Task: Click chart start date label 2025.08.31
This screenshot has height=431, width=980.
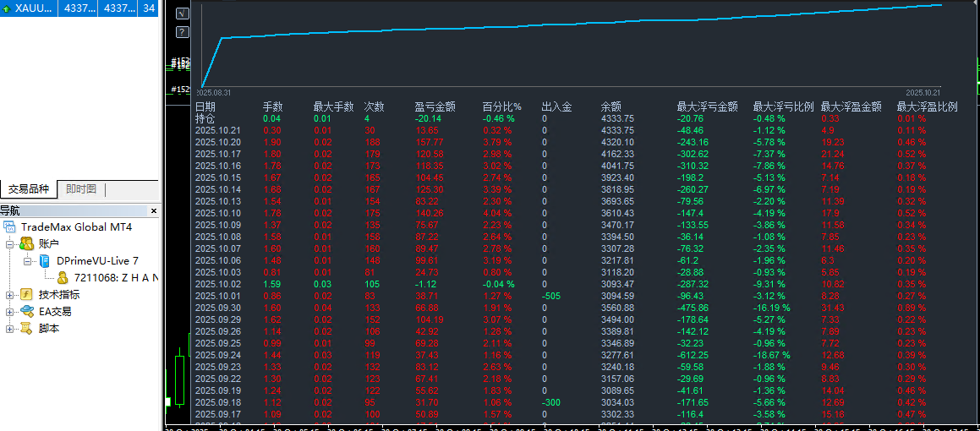Action: (x=215, y=91)
